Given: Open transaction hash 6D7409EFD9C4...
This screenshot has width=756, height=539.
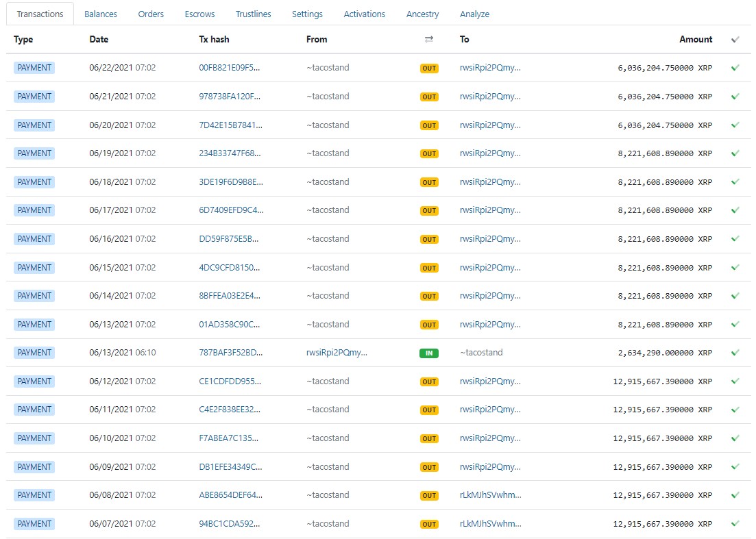Looking at the screenshot, I should pyautogui.click(x=231, y=210).
